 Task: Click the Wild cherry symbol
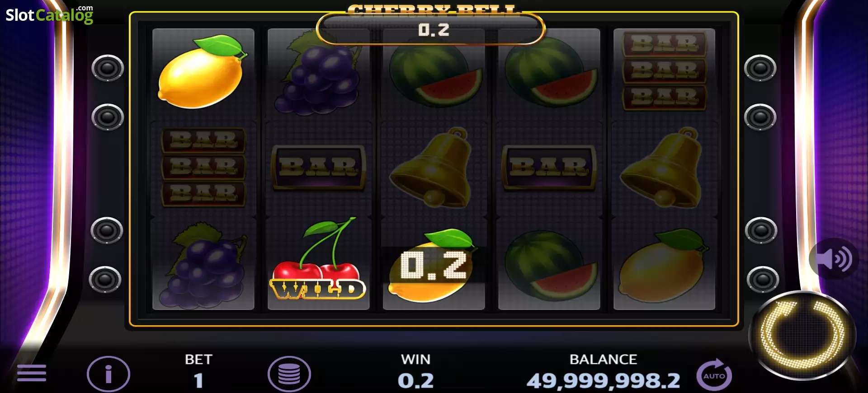coord(318,260)
